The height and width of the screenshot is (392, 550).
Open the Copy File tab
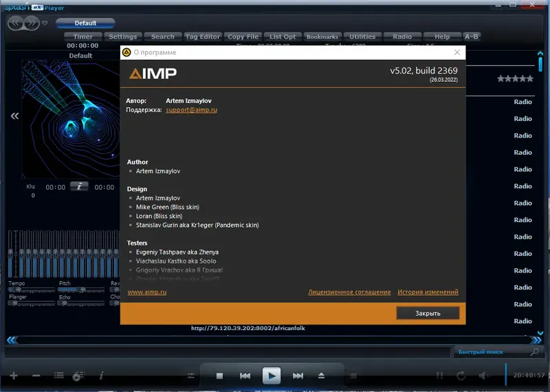pos(243,36)
